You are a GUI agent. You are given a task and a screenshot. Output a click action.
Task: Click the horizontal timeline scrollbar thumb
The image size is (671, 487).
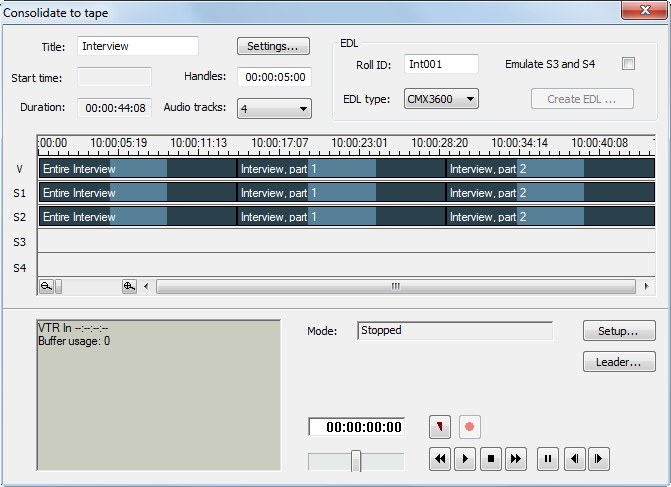[396, 286]
